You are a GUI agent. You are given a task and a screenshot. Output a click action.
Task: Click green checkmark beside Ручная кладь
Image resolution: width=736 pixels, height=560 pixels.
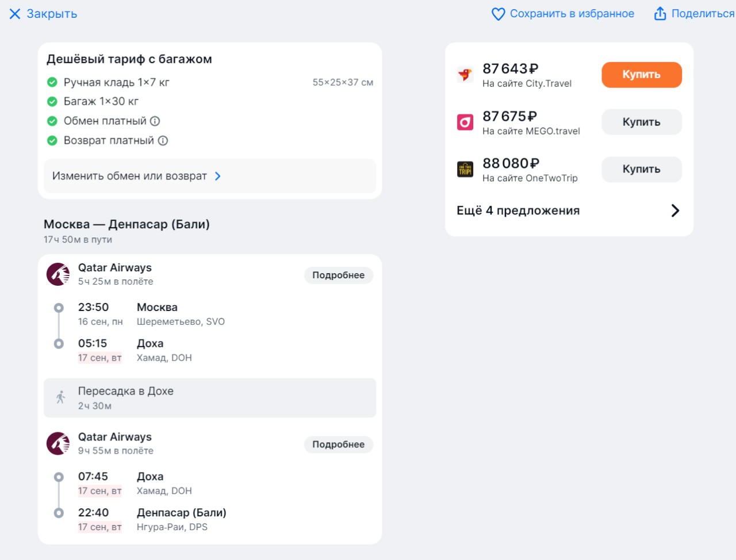tap(52, 82)
